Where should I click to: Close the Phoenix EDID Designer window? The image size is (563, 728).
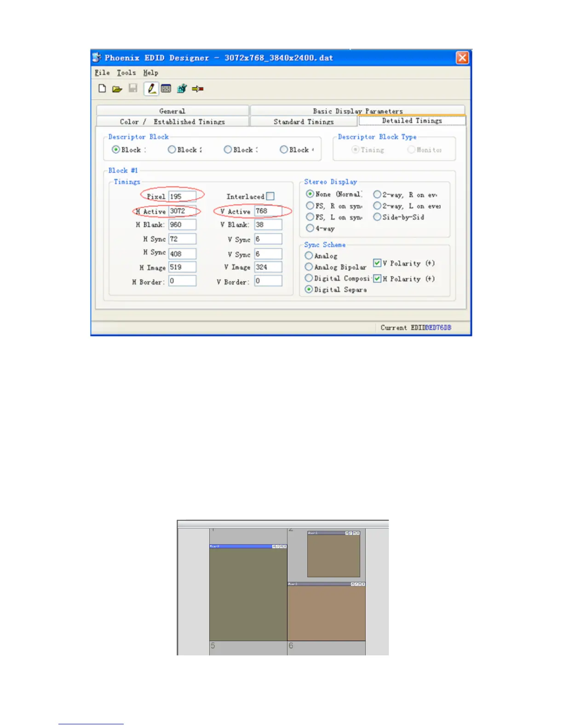tap(462, 57)
